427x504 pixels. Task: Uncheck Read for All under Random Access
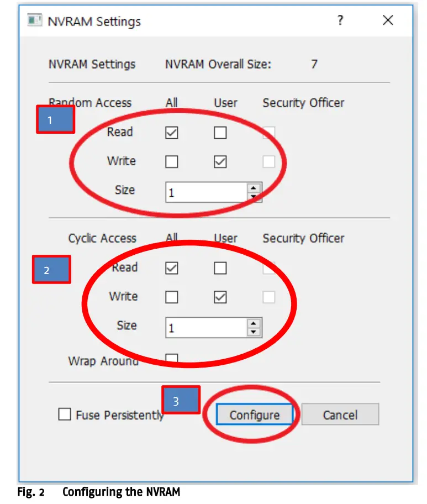[171, 132]
